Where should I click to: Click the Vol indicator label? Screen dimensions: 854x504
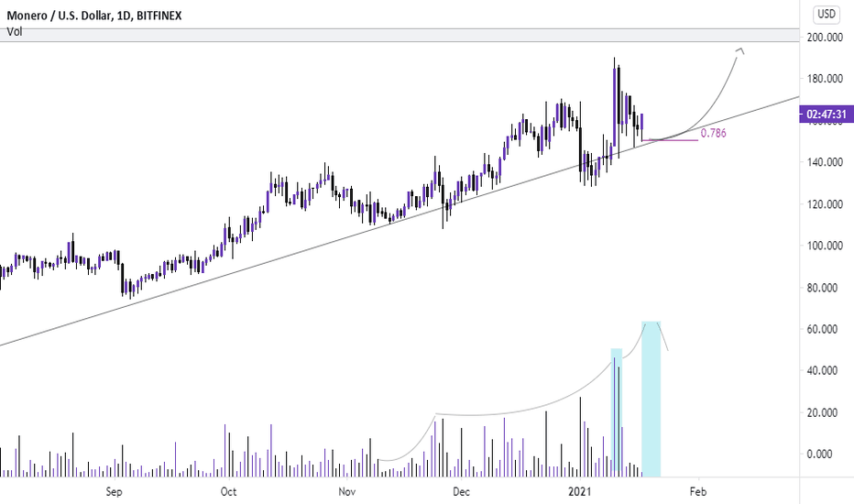14,31
